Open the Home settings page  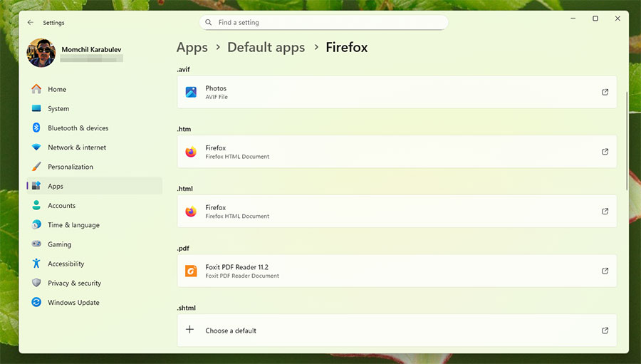coord(57,89)
